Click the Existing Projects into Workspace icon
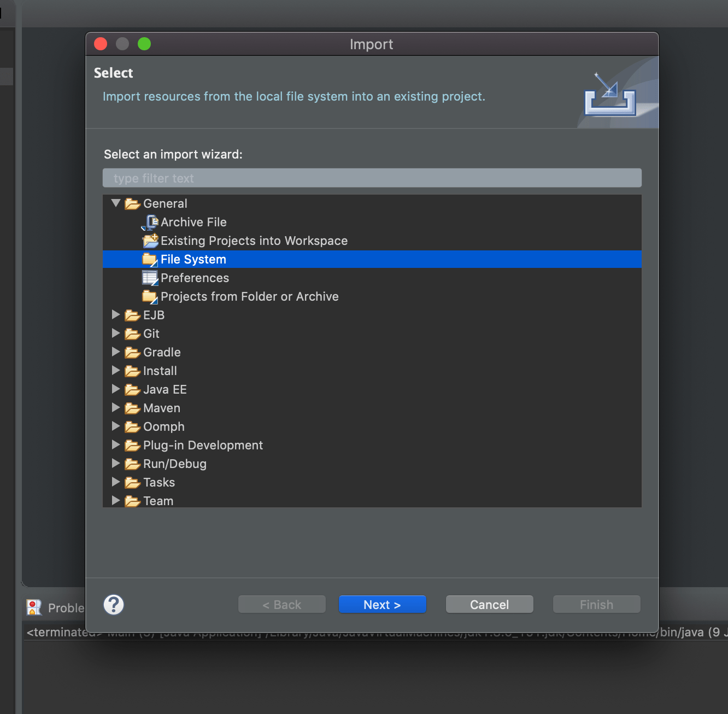The image size is (728, 714). click(150, 241)
